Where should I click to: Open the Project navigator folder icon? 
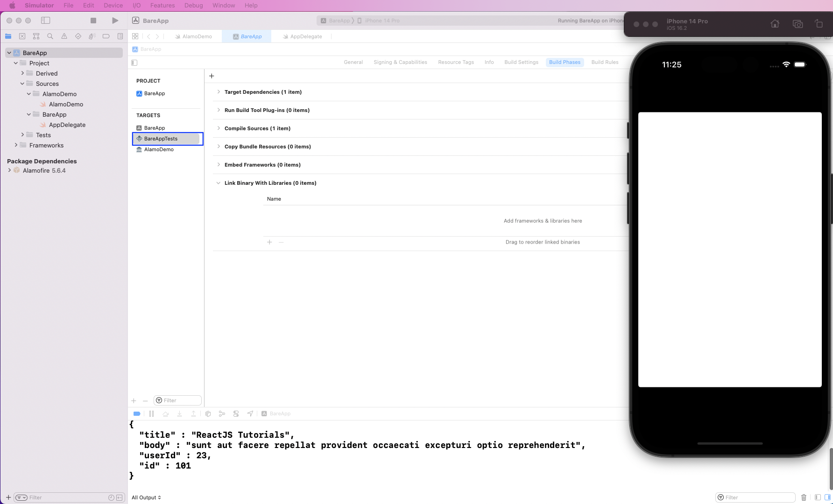[x=8, y=36]
